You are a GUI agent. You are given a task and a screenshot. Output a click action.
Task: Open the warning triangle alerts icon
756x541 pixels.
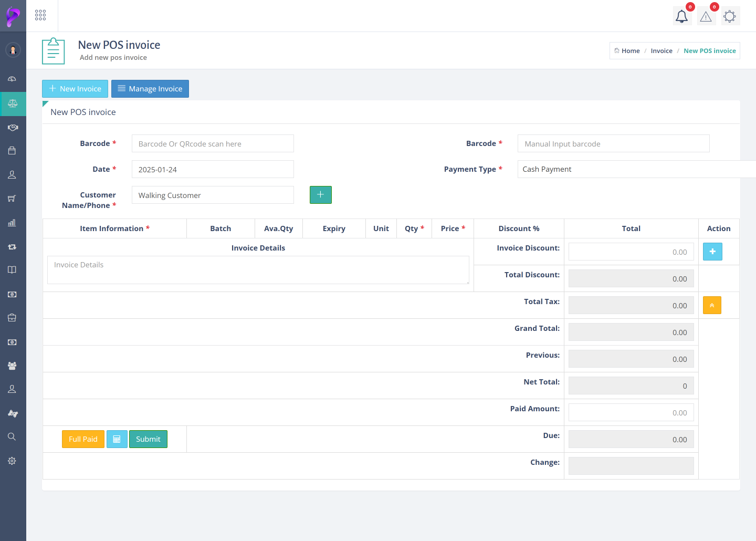pos(706,17)
